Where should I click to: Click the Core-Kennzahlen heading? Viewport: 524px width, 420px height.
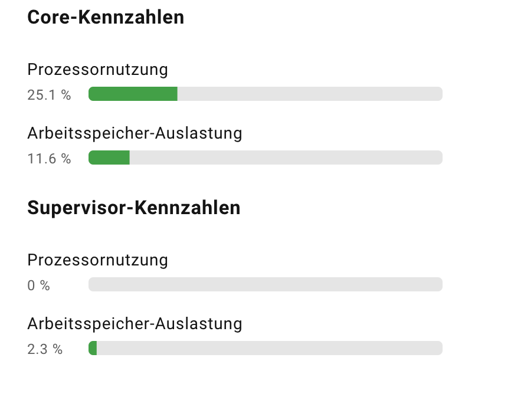(106, 18)
